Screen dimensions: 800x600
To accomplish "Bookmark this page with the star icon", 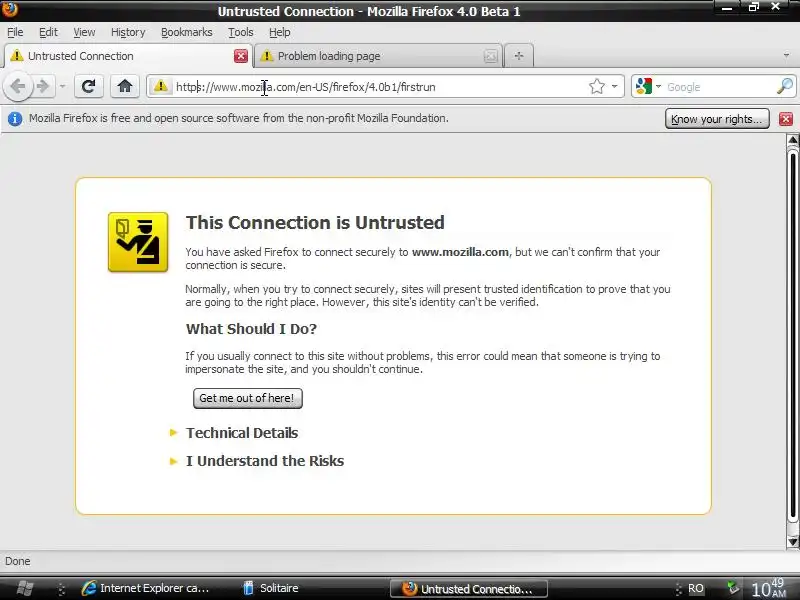I will [x=596, y=86].
